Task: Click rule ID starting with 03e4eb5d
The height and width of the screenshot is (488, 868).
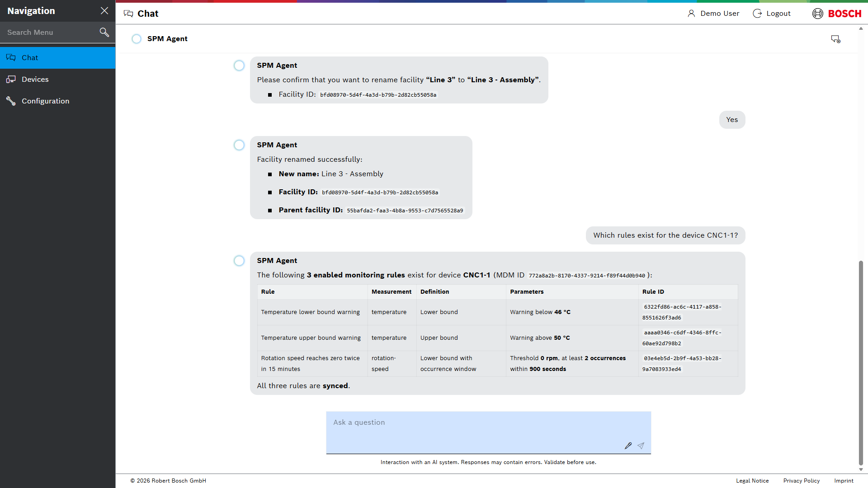Action: [x=682, y=364]
